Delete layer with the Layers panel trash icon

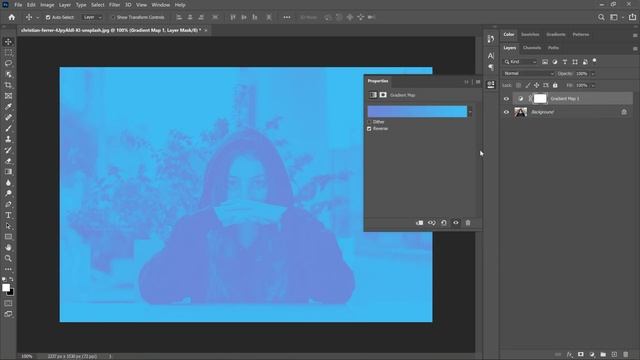pyautogui.click(x=626, y=355)
